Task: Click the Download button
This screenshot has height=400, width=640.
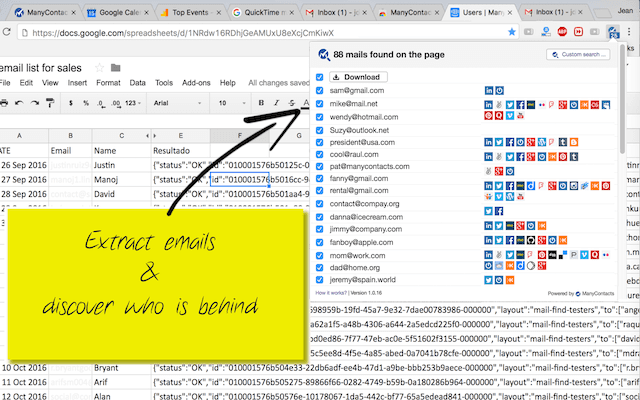Action: pyautogui.click(x=358, y=77)
